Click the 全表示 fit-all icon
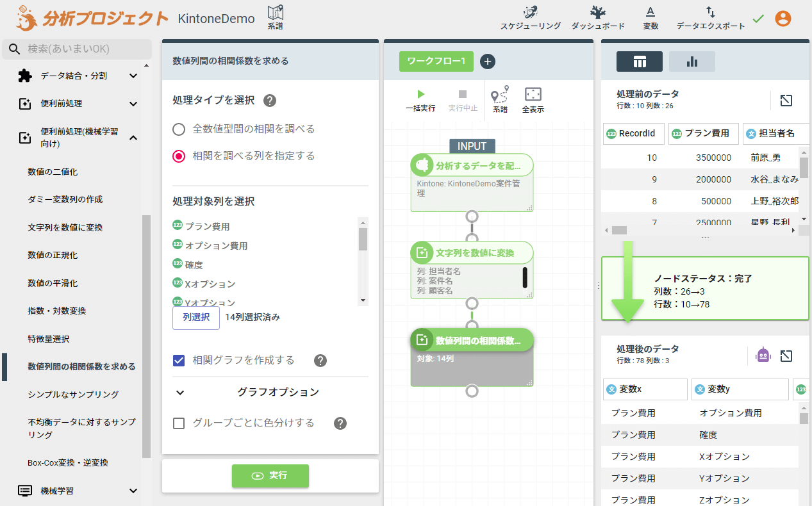 pos(533,95)
